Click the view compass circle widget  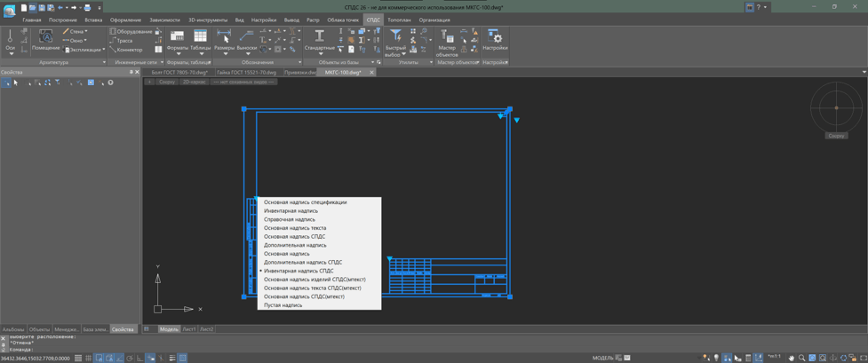tap(836, 107)
